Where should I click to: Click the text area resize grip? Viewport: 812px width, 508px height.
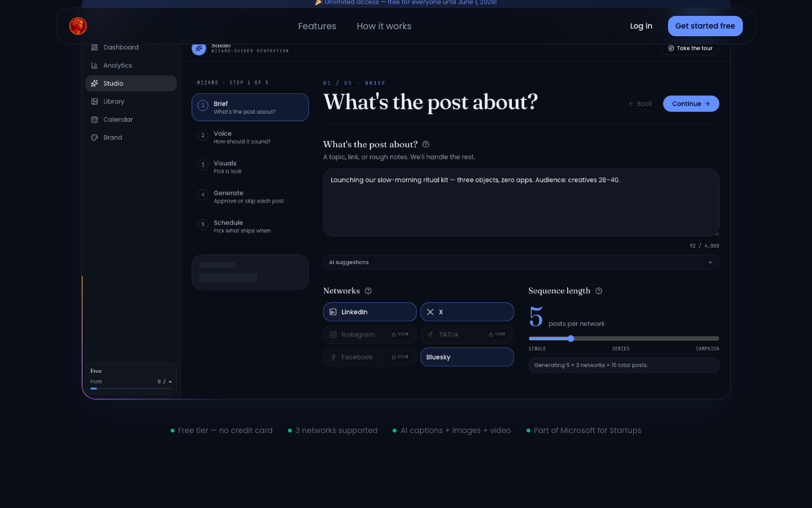click(x=716, y=233)
